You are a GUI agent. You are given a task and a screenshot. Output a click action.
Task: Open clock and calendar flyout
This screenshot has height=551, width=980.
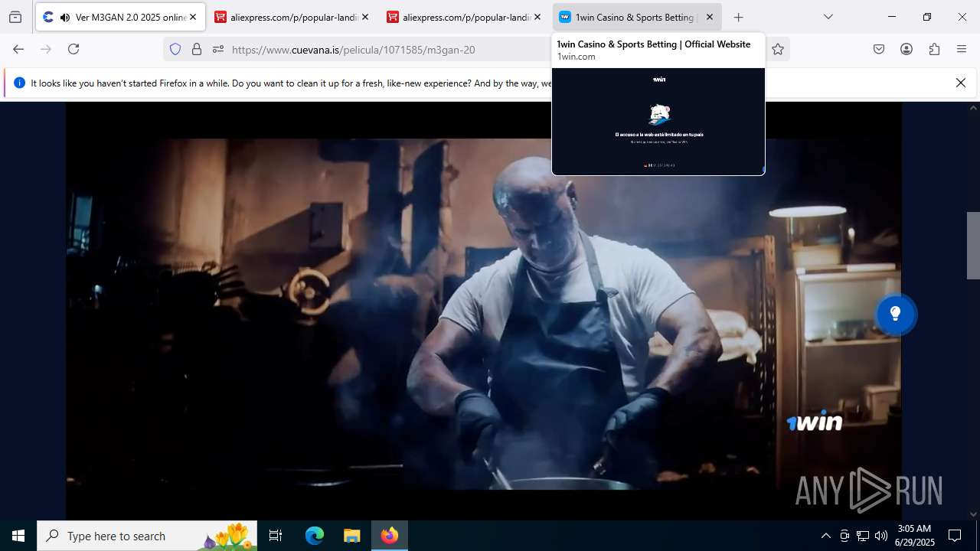(x=915, y=536)
